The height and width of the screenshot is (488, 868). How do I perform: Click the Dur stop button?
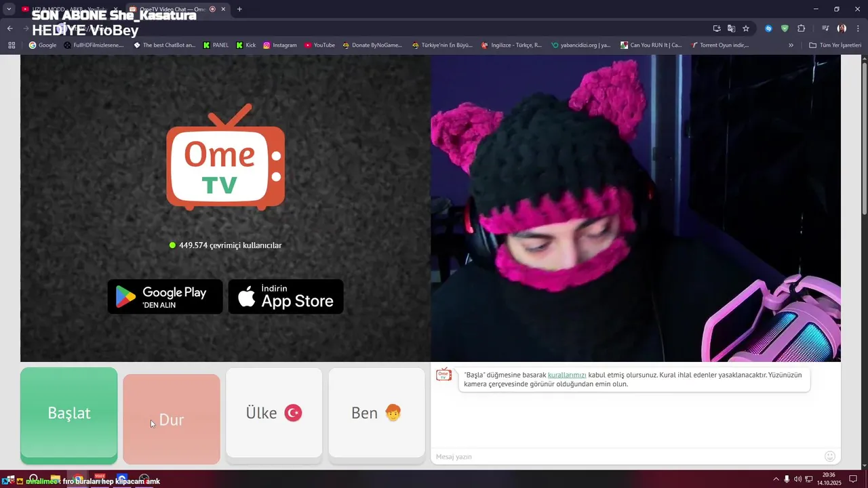172,420
